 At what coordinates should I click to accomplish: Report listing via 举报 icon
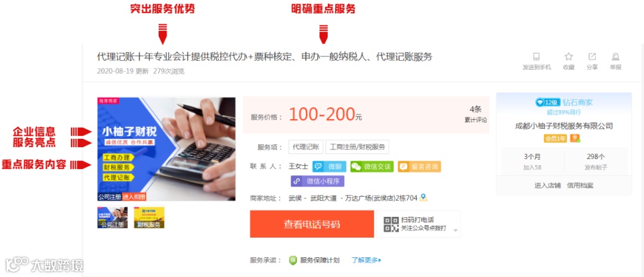pyautogui.click(x=615, y=57)
